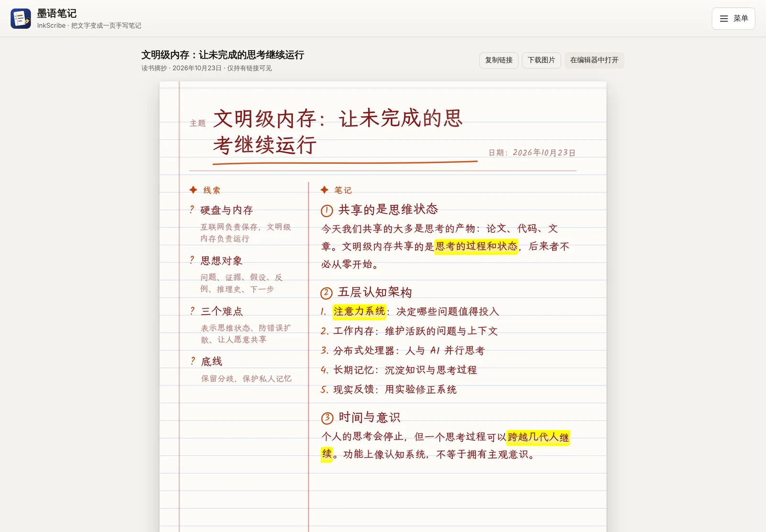Click the cue heading 底线

(x=212, y=362)
